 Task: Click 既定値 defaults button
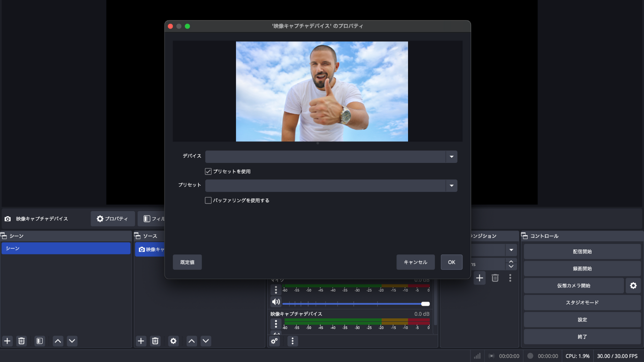tap(187, 262)
